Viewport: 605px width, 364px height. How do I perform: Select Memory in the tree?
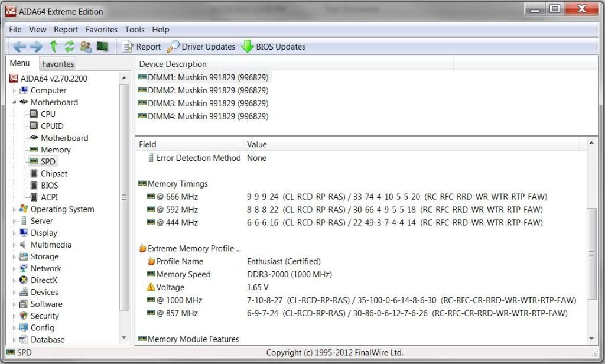tap(56, 149)
